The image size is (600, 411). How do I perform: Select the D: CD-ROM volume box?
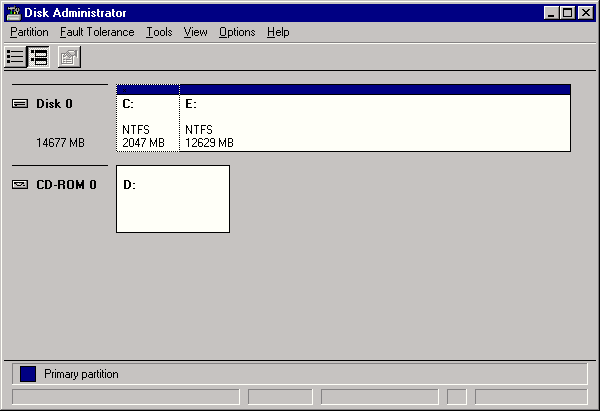point(173,199)
